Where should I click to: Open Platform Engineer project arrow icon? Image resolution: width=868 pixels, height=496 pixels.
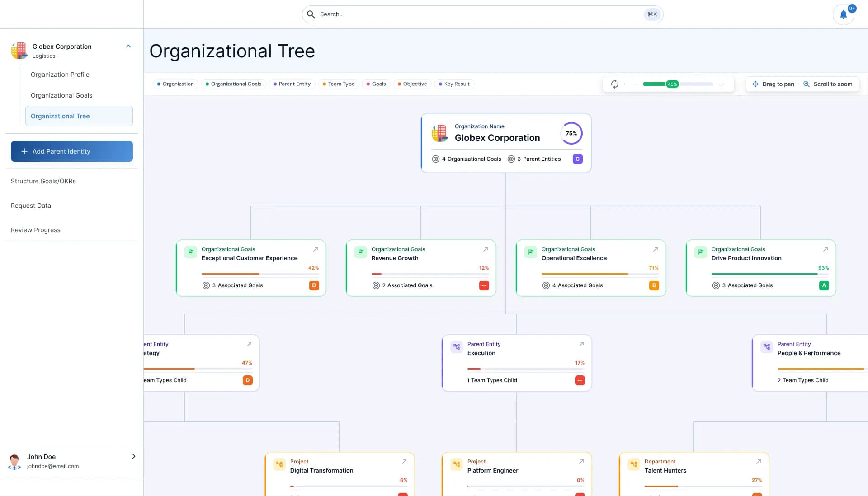(581, 462)
